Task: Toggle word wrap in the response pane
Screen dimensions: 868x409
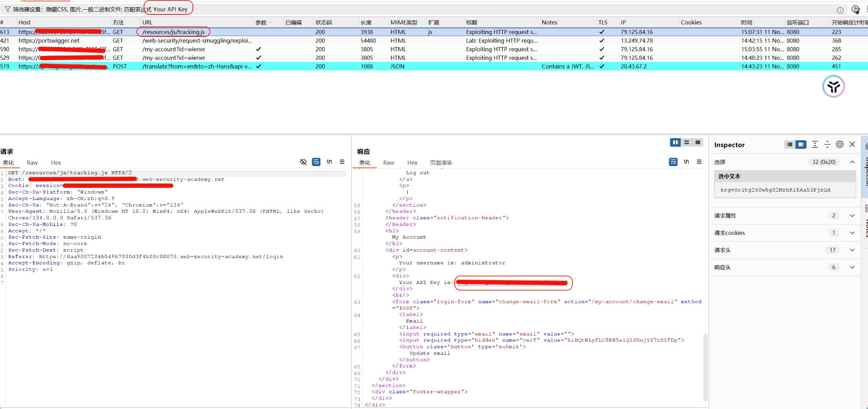Action: pos(673,162)
